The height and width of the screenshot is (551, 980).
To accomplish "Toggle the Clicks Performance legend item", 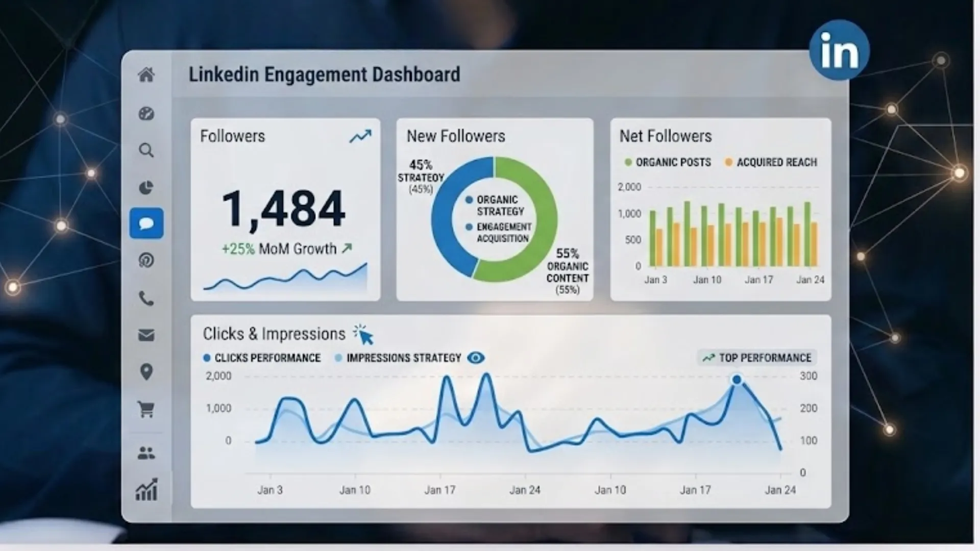I will coord(262,358).
